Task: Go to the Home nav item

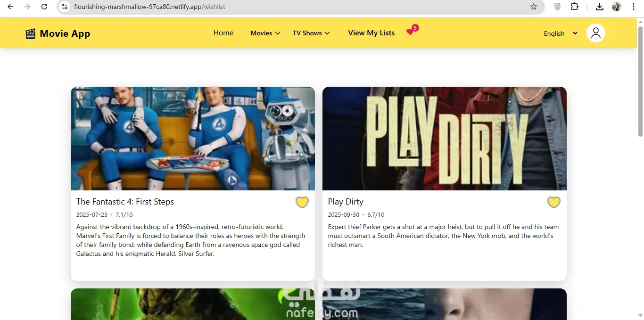Action: (x=223, y=33)
